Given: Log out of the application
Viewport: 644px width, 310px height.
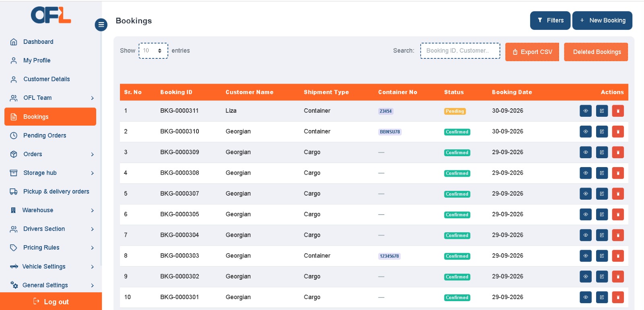Looking at the screenshot, I should pos(51,302).
